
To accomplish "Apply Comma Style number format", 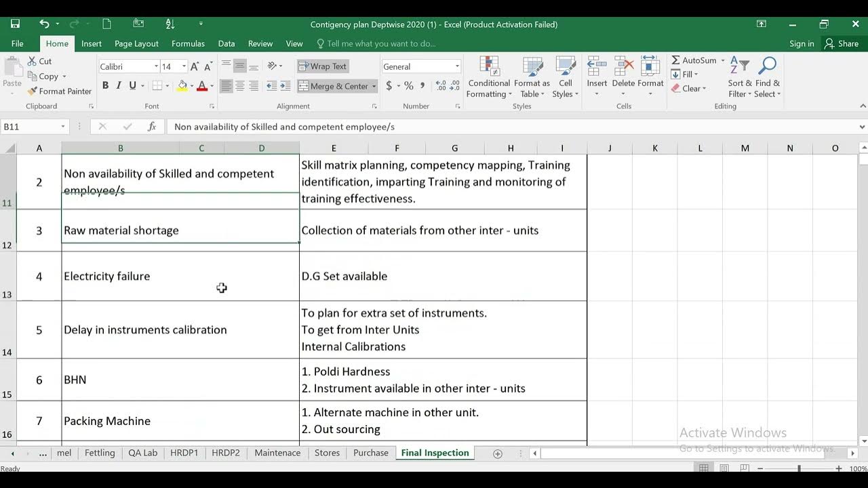I will click(x=423, y=86).
